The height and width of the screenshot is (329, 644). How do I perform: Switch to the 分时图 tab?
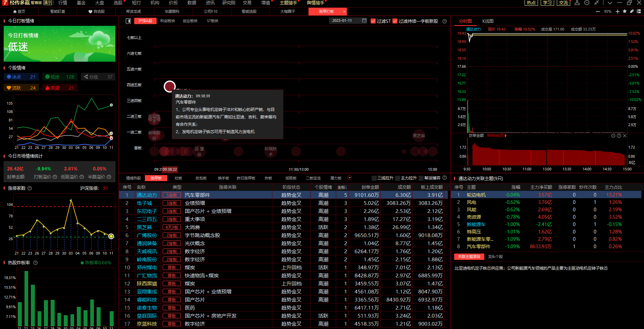465,21
